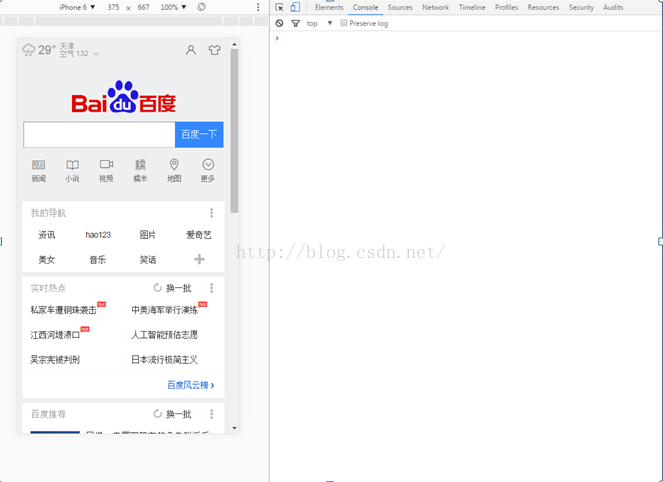Open the 图片 navigation link
663x482 pixels.
pyautogui.click(x=148, y=235)
